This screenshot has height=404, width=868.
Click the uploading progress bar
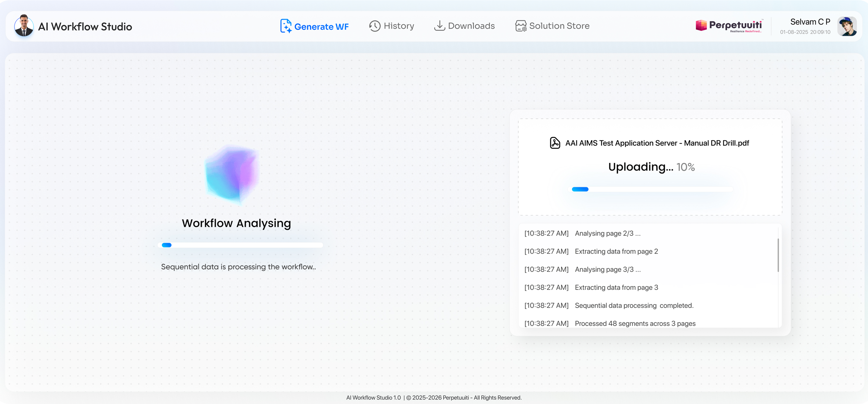[x=650, y=189]
